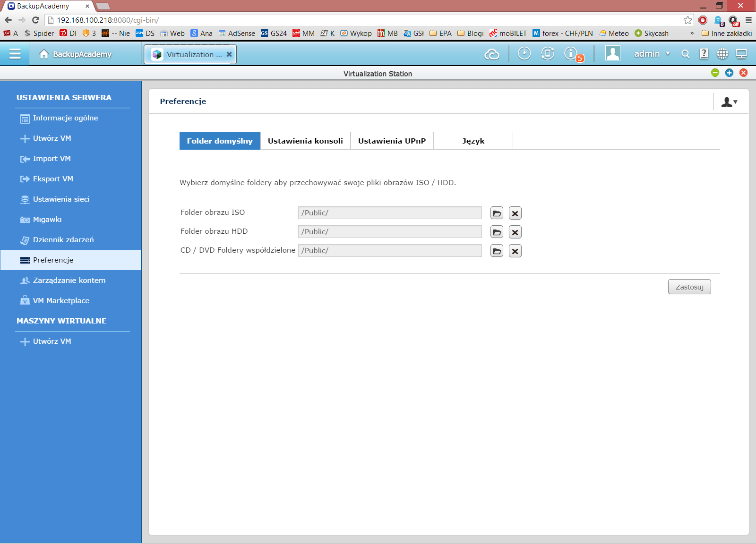Viewport: 756px width, 544px height.
Task: Minimize Virtualization Station with green button
Action: (x=715, y=73)
